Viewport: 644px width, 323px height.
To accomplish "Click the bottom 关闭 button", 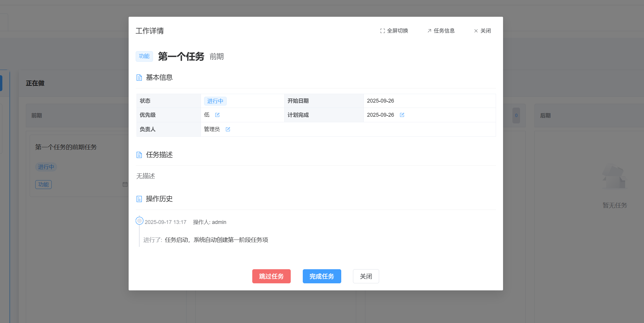I will click(366, 276).
